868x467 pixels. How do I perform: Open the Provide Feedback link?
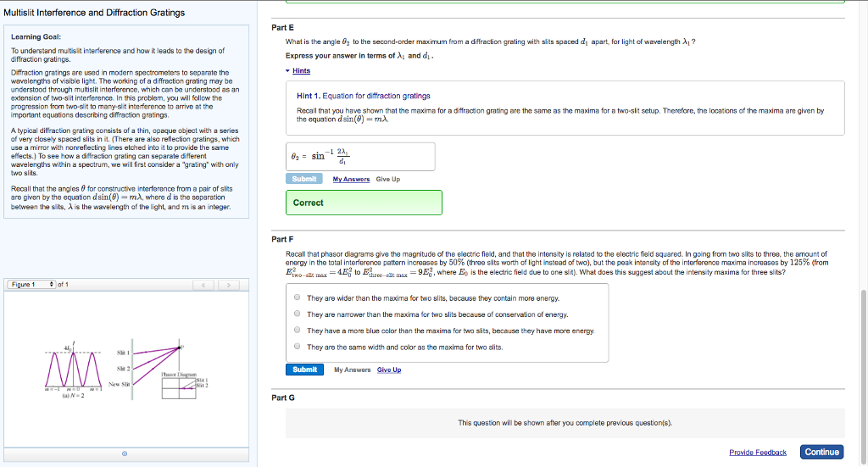[758, 453]
